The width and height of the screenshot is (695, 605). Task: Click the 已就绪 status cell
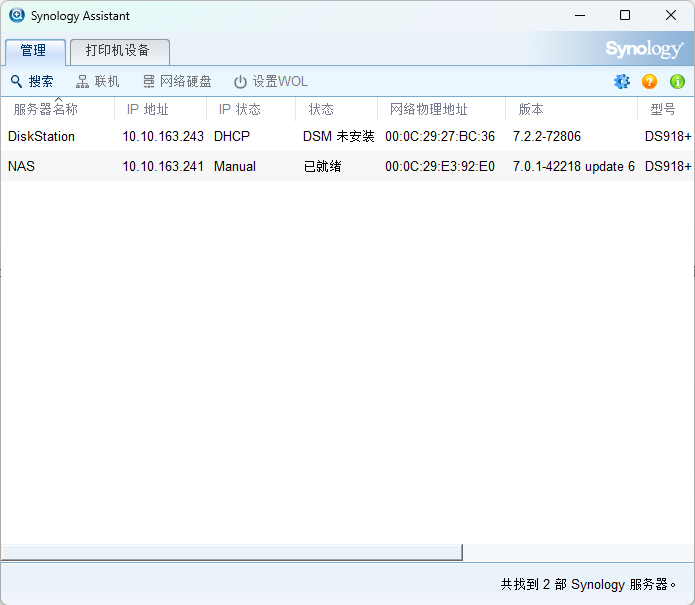click(x=322, y=166)
